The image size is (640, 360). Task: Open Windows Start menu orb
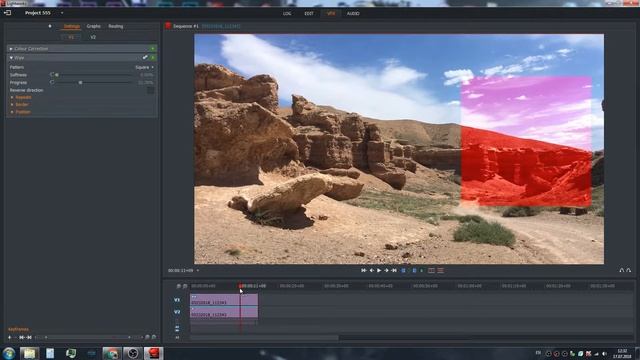tap(9, 353)
